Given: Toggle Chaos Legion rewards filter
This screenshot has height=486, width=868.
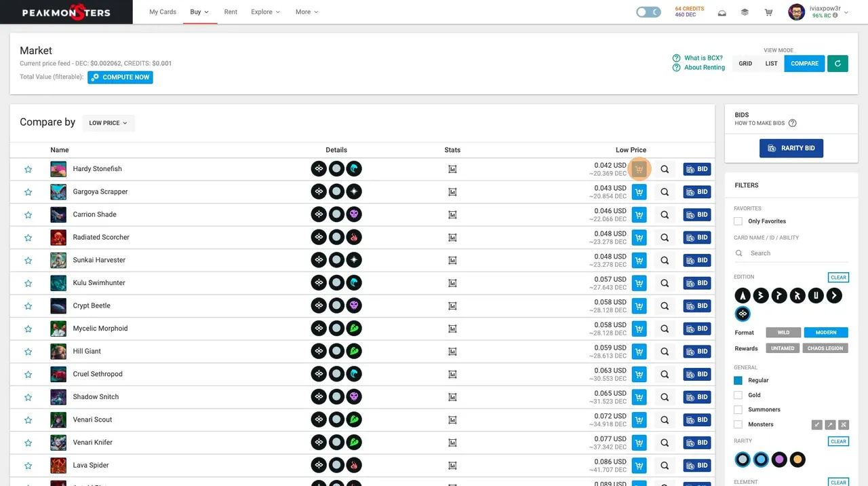Looking at the screenshot, I should tap(825, 348).
